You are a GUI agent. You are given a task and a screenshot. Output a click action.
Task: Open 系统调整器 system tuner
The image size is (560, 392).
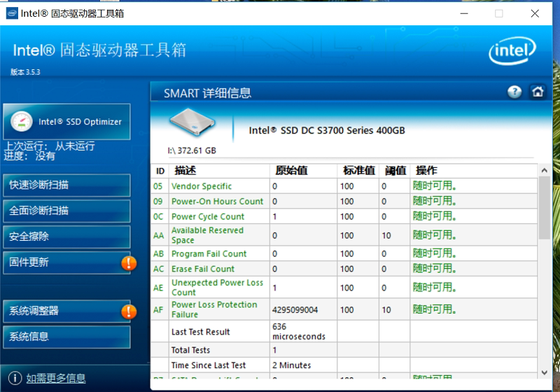[x=66, y=311]
